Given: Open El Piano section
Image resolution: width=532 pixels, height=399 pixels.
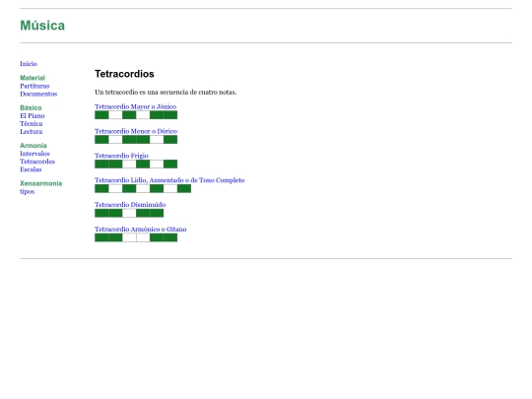Looking at the screenshot, I should (x=33, y=115).
